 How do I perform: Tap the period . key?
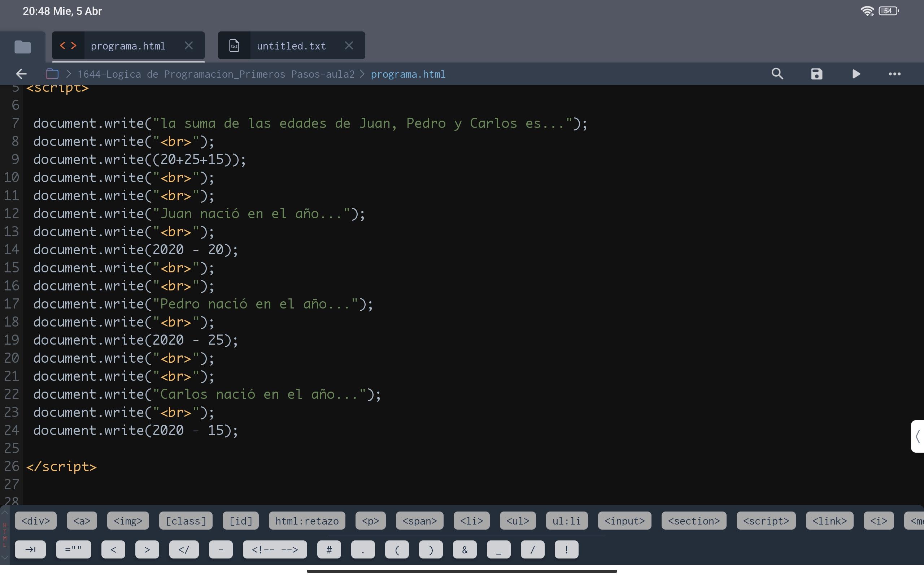coord(363,549)
